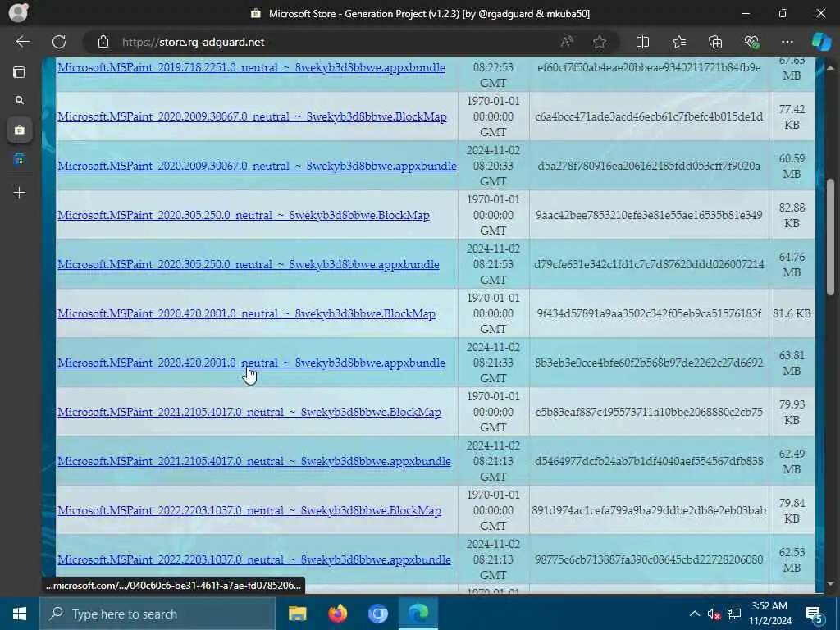840x630 pixels.
Task: Select hash starting with 9aac42bee7853210
Action: tap(649, 216)
